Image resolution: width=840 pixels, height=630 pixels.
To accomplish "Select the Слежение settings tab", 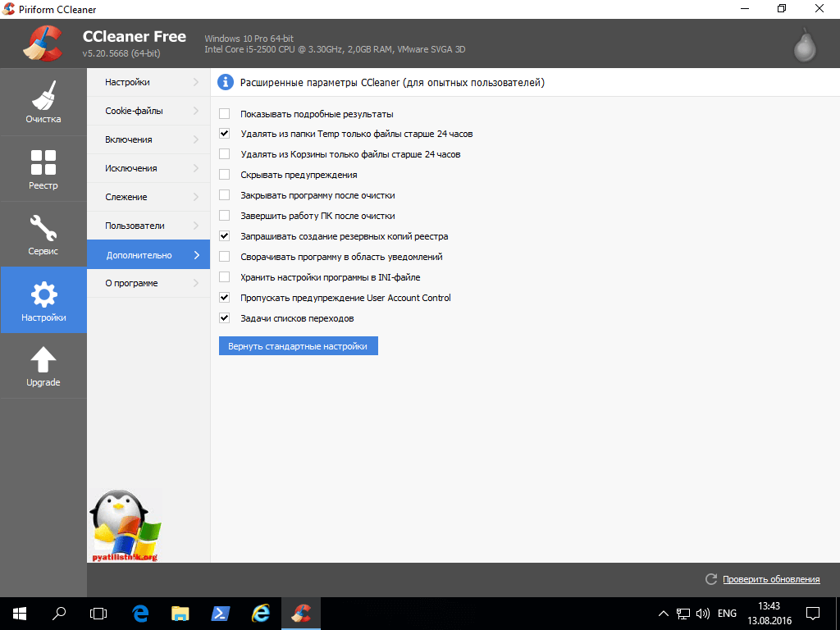I will pos(126,197).
